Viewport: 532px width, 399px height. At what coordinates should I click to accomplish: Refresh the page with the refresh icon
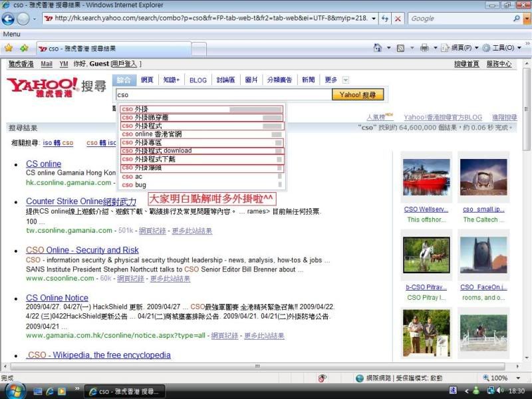385,19
